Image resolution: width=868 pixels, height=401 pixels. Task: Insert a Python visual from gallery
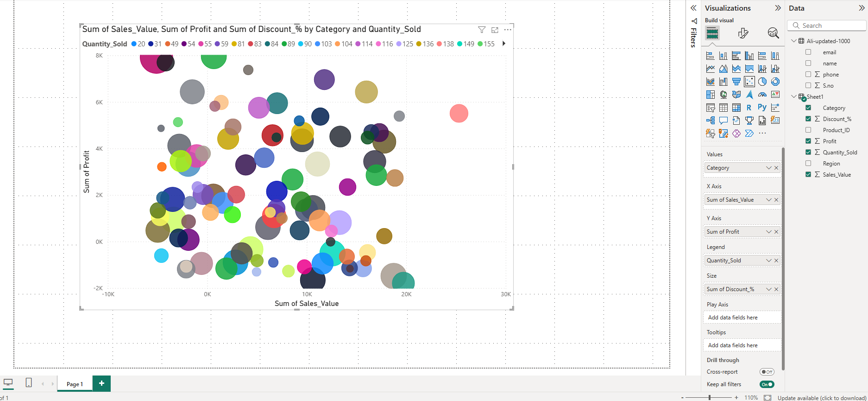762,108
